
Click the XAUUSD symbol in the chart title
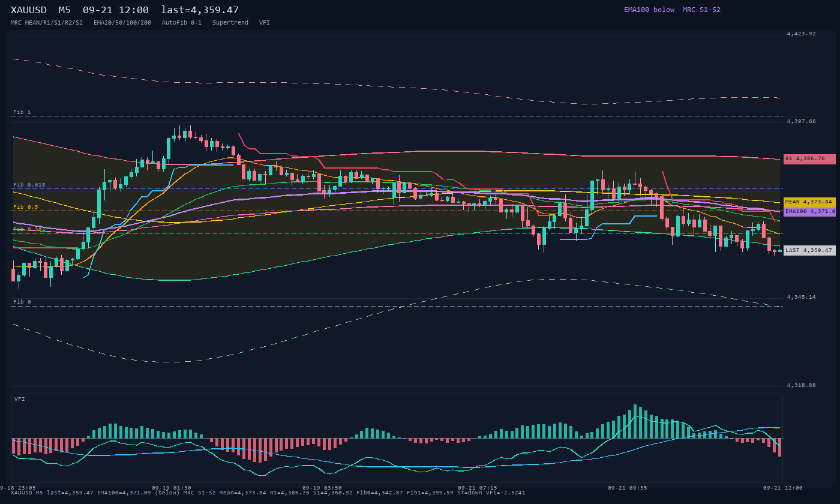pos(29,10)
